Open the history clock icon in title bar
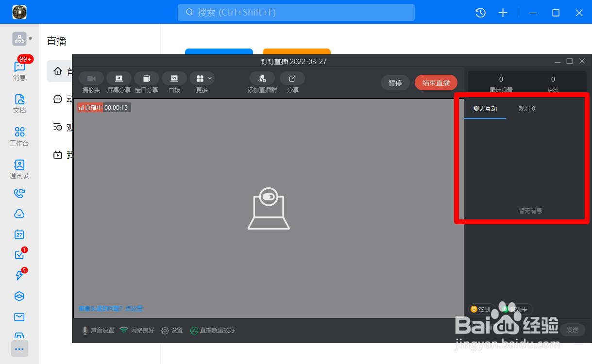 pyautogui.click(x=480, y=13)
